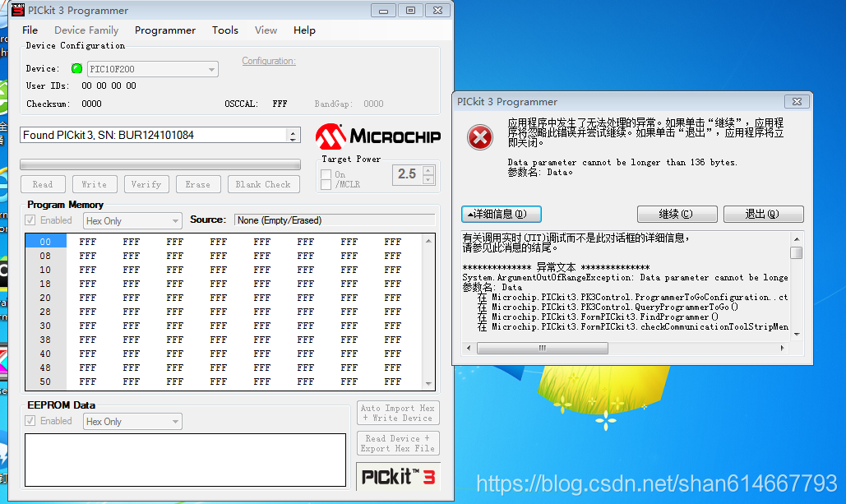
Task: Expand Program Memory Hex Only dropdown
Action: point(175,220)
